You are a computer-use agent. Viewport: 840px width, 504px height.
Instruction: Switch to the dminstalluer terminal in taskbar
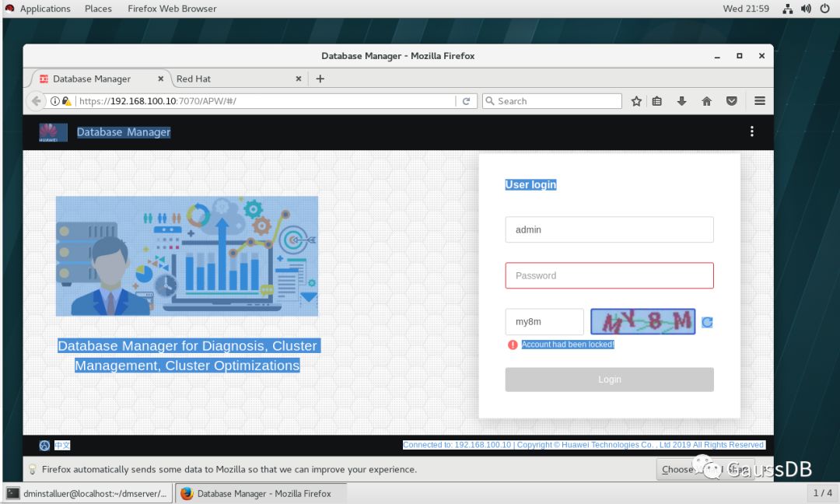coord(86,493)
